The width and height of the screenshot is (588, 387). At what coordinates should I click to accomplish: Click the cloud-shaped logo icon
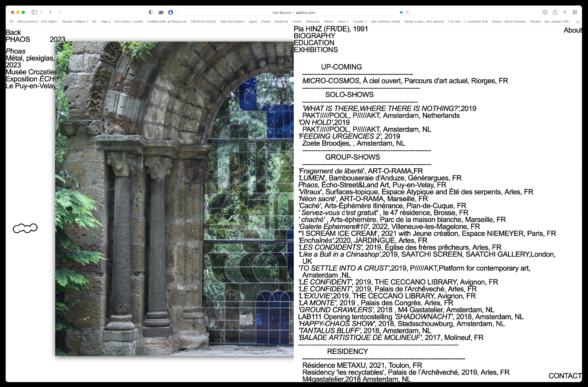point(25,228)
